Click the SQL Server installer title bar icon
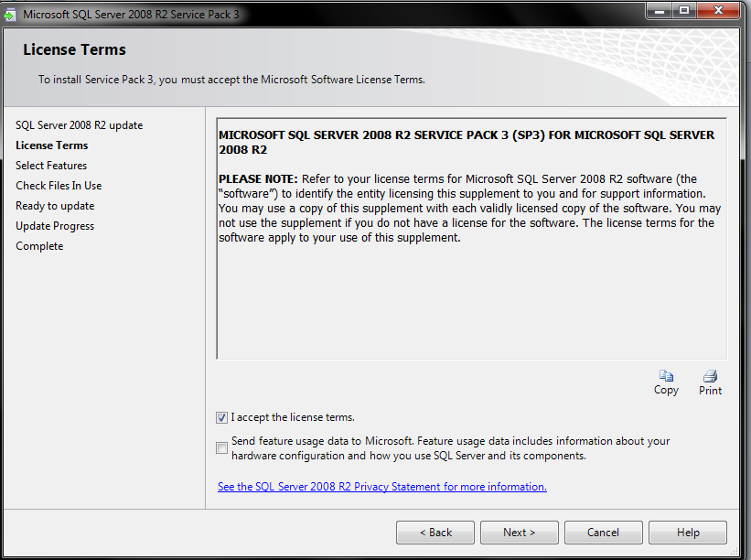This screenshot has height=560, width=751. click(x=9, y=15)
